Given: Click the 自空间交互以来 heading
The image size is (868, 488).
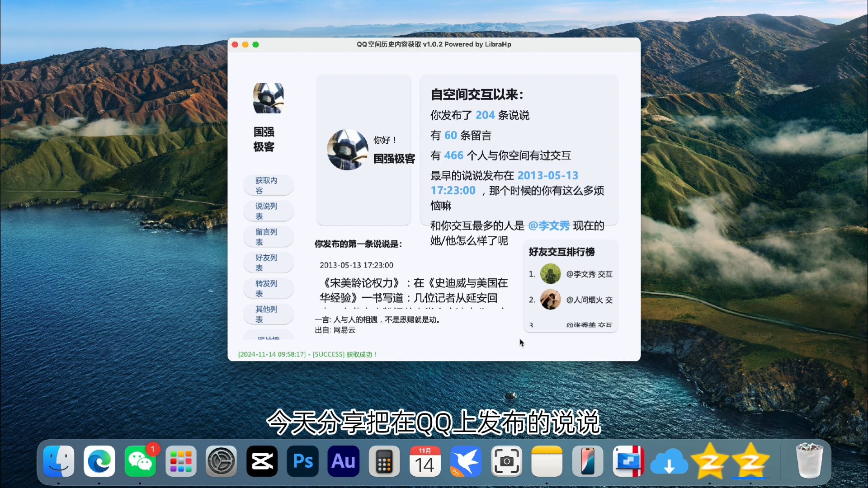Looking at the screenshot, I should [x=477, y=94].
